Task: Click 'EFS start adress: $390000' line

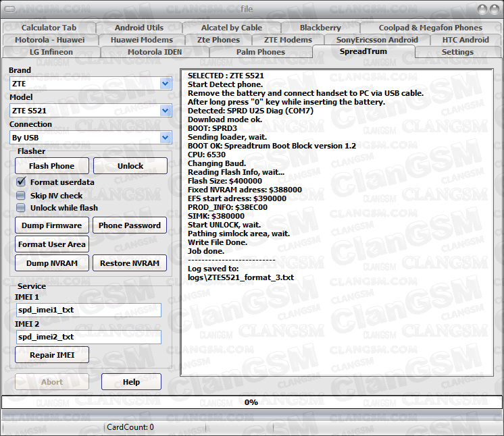Action: pyautogui.click(x=237, y=198)
